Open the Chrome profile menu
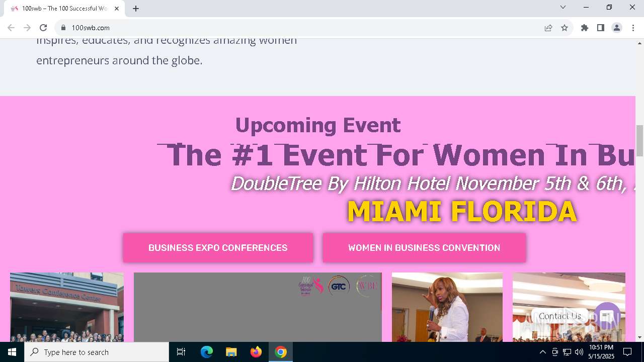Viewport: 644px width, 362px height. coord(617,28)
